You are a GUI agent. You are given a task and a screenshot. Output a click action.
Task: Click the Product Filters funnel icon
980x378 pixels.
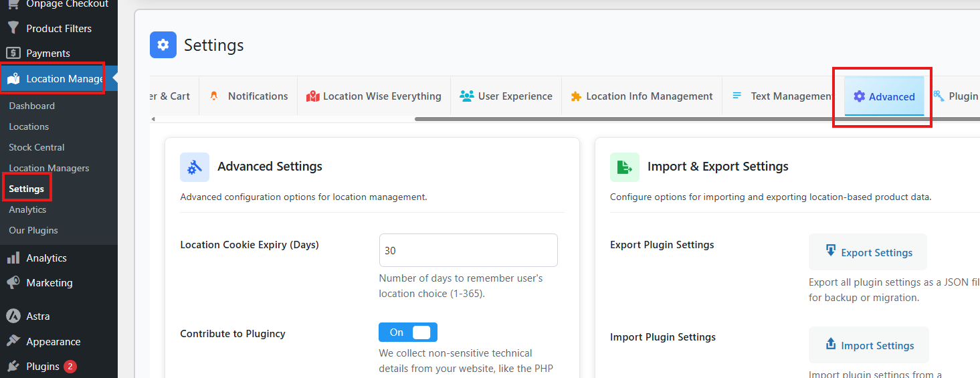point(13,28)
